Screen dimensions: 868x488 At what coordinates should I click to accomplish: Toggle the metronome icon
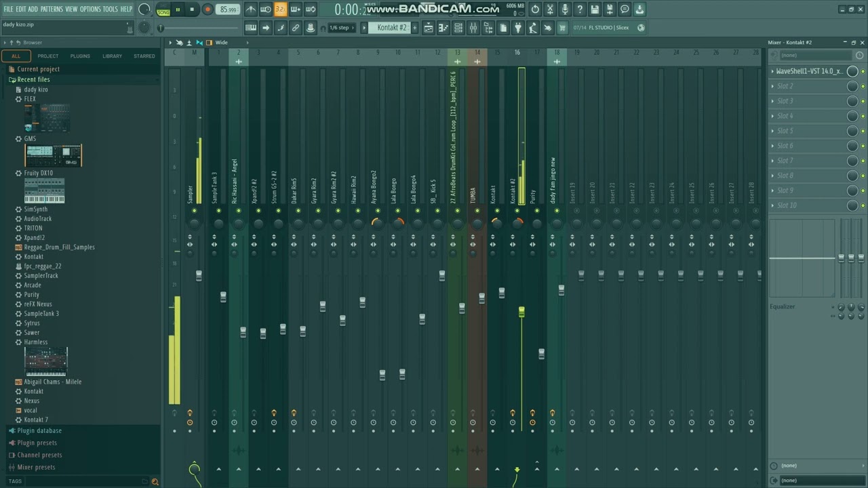tap(250, 9)
